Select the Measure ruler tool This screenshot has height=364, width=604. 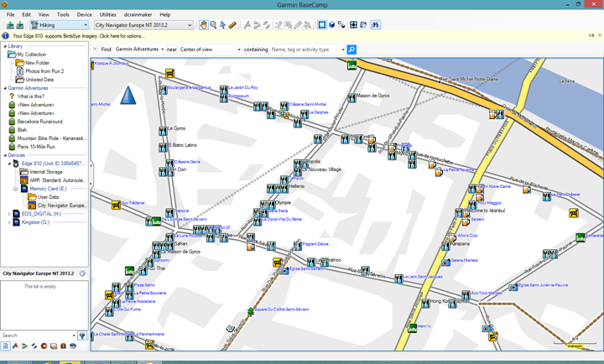point(232,25)
